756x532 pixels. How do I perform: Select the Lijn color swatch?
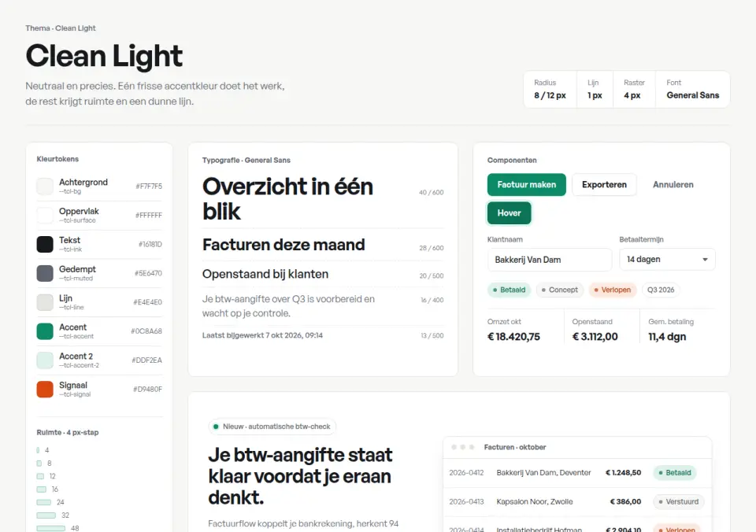(45, 302)
